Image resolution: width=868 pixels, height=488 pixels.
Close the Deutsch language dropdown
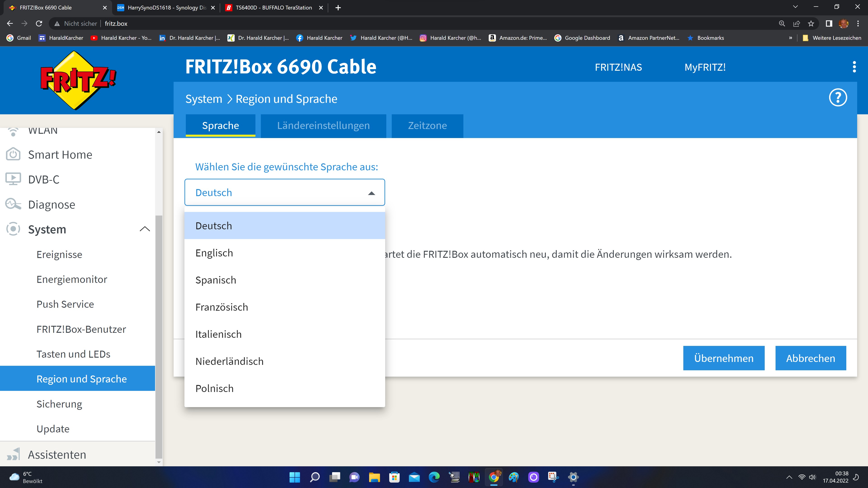(x=371, y=193)
